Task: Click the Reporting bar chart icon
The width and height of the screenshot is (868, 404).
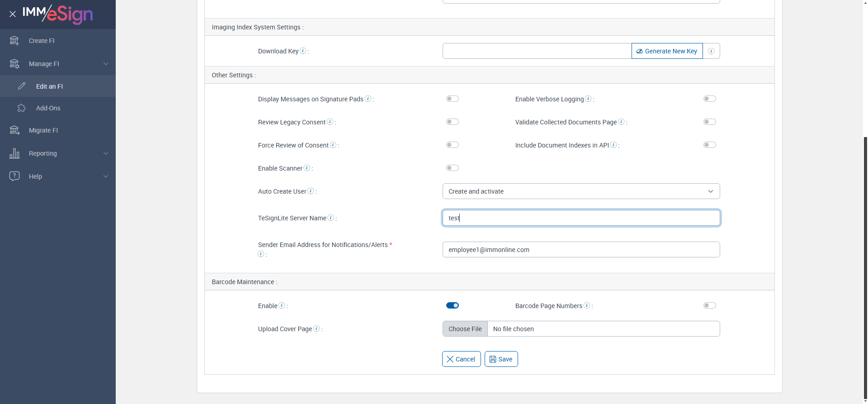Action: pos(14,153)
